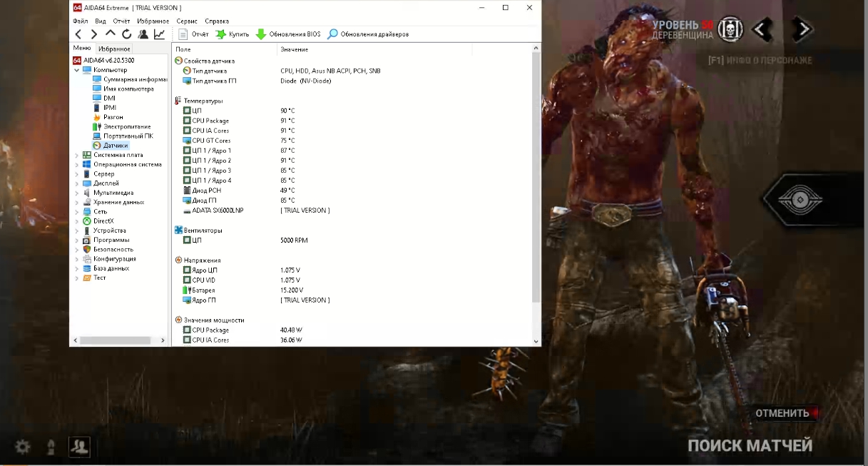This screenshot has width=868, height=466.
Task: Expand the Мультимедиа node
Action: coord(77,193)
